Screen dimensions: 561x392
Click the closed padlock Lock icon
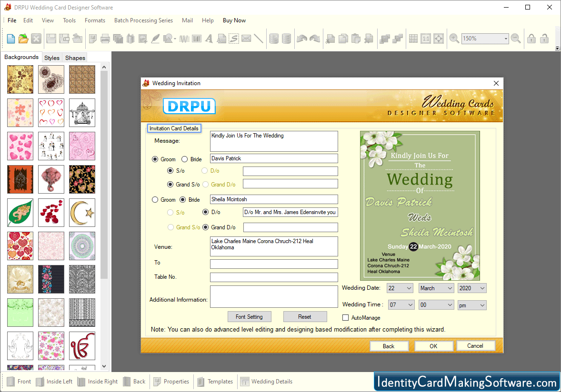531,39
